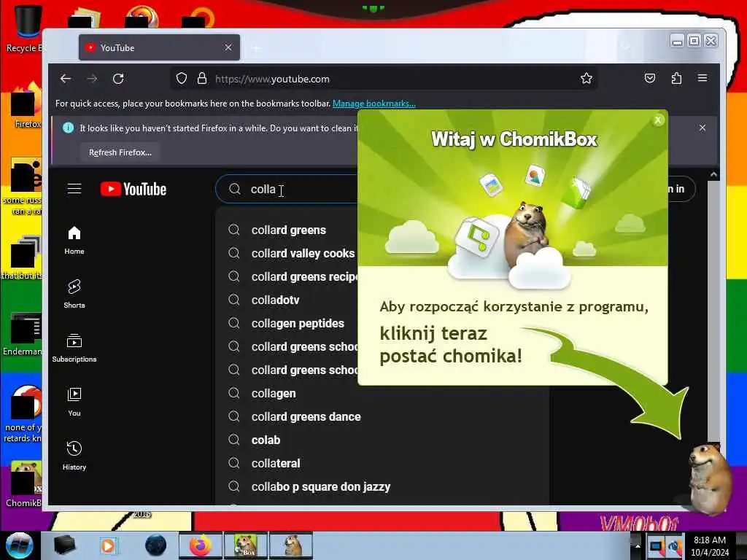The image size is (747, 560).
Task: Click the chomik hamster character
Action: tap(709, 478)
